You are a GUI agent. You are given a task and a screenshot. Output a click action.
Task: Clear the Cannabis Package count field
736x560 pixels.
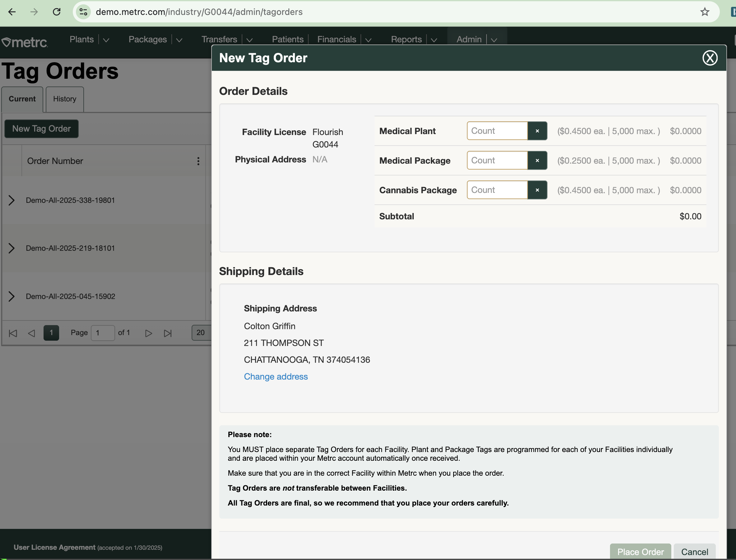click(x=537, y=190)
